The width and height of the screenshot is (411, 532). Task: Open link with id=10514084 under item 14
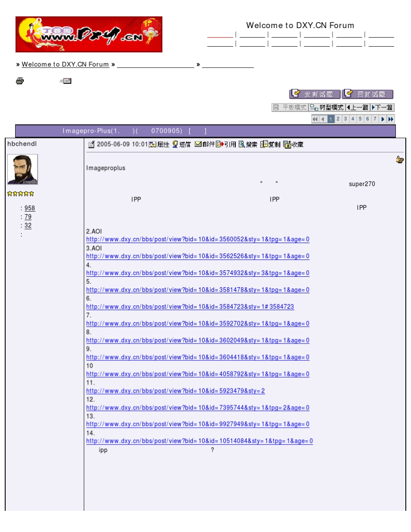pyautogui.click(x=199, y=442)
